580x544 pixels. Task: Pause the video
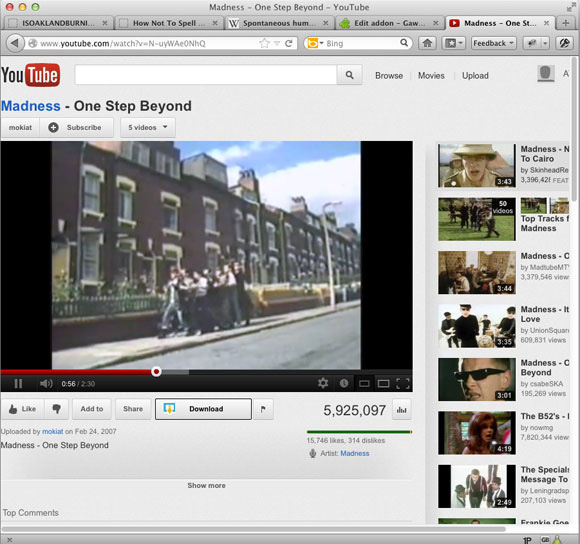18,383
